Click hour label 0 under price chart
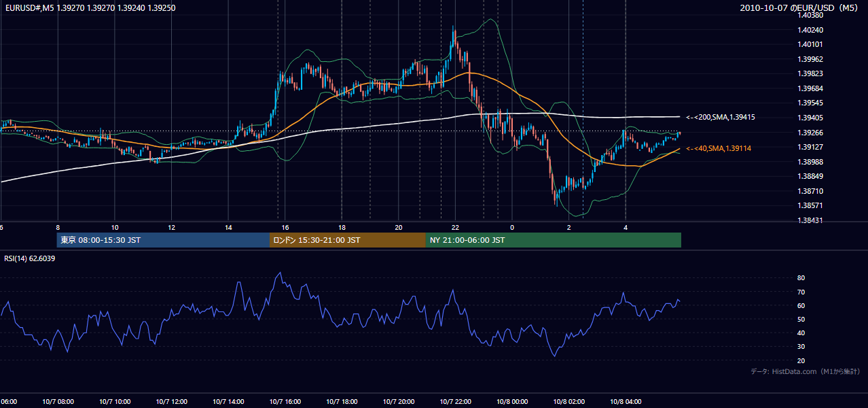Viewport: 868px width, 408px height. pyautogui.click(x=512, y=227)
